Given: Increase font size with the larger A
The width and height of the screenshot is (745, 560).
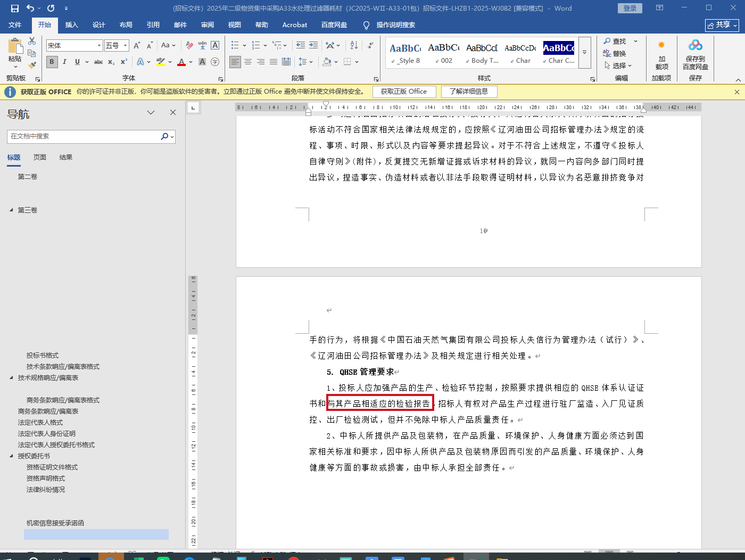Looking at the screenshot, I should click(137, 46).
